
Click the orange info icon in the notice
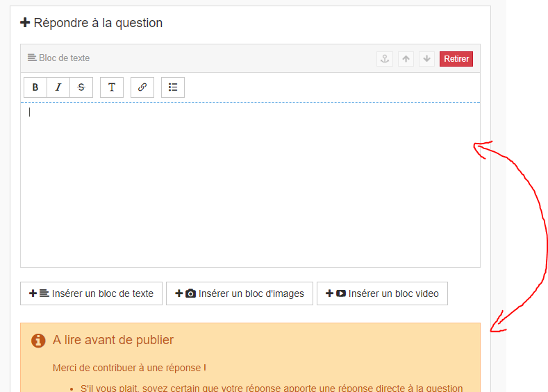[38, 341]
